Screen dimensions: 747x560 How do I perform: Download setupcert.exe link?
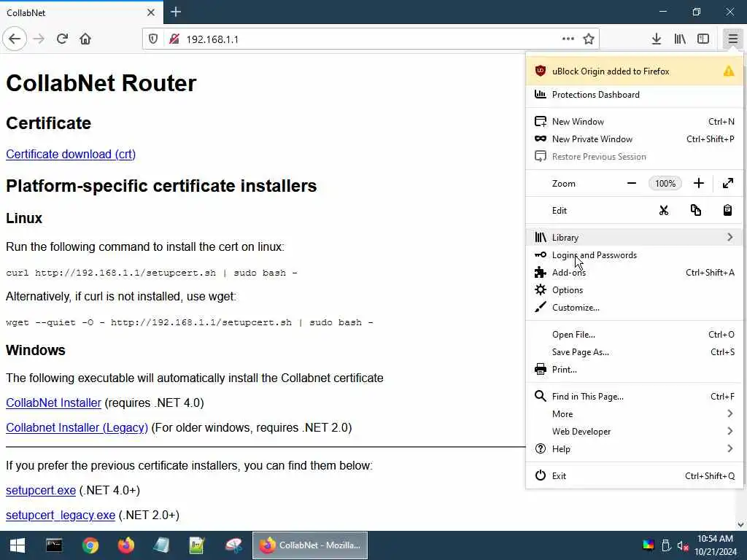coord(41,491)
